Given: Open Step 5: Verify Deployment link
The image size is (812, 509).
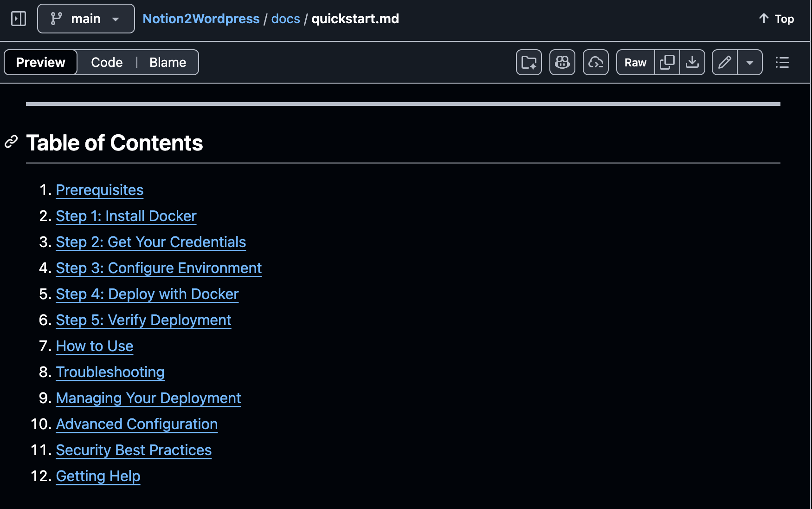Looking at the screenshot, I should tap(143, 320).
